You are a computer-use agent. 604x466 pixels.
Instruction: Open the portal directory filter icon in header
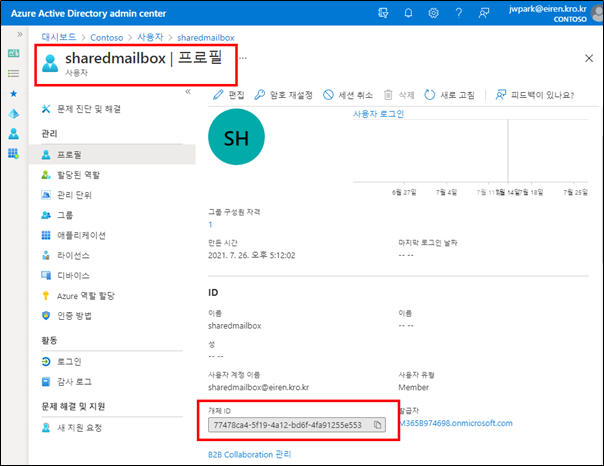[x=383, y=13]
